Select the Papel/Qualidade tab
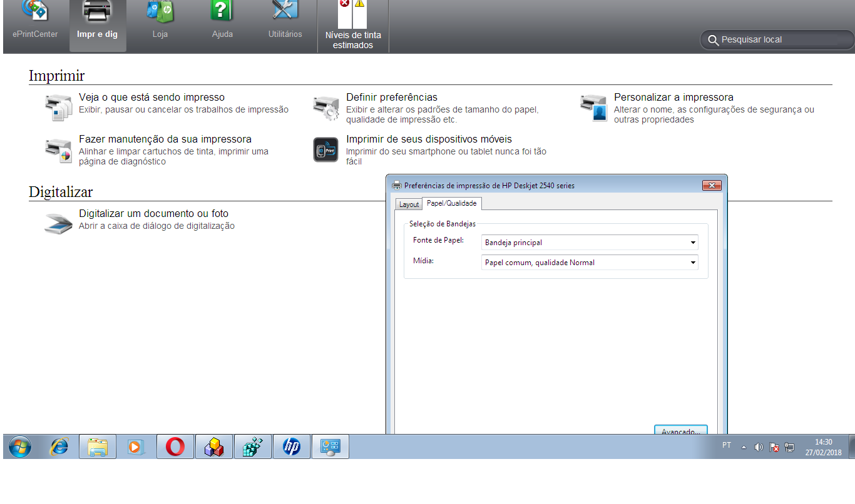The width and height of the screenshot is (855, 504). click(451, 203)
